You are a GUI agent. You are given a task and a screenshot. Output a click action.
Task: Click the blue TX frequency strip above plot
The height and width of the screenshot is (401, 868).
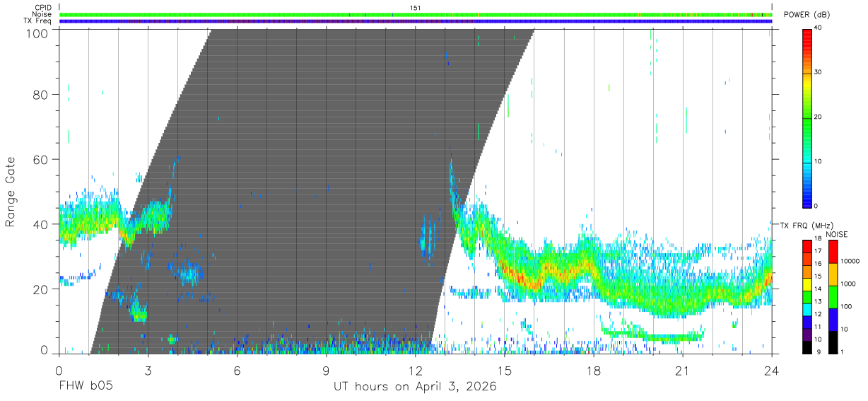click(x=416, y=21)
